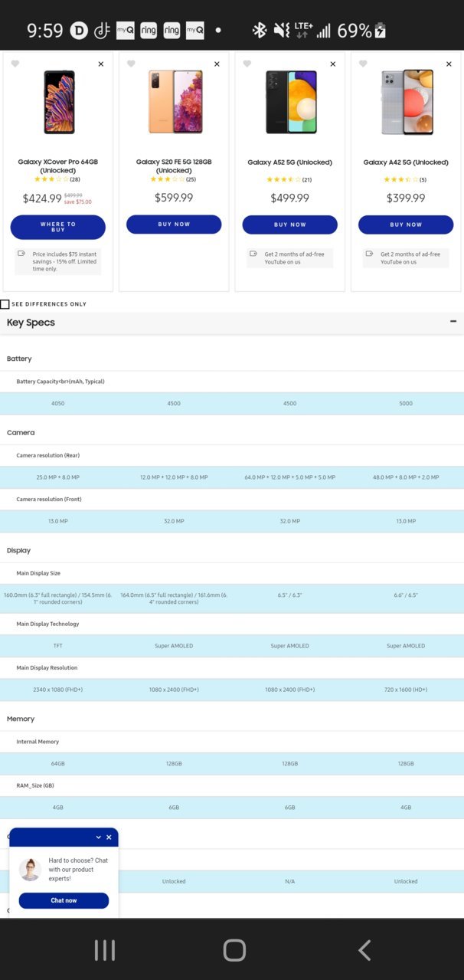Tap Buy Now for Galaxy S20 FE 5G

click(x=174, y=225)
